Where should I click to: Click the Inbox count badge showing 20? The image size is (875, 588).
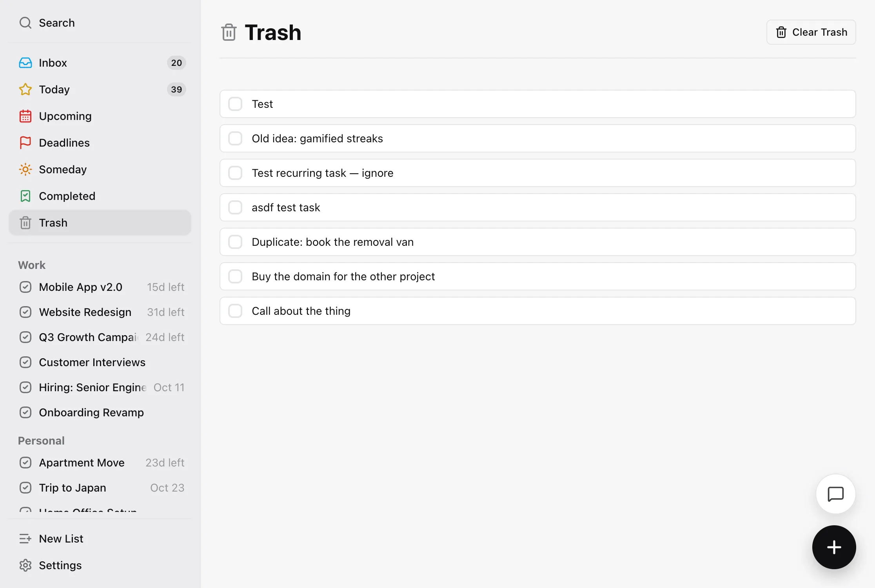(x=176, y=63)
